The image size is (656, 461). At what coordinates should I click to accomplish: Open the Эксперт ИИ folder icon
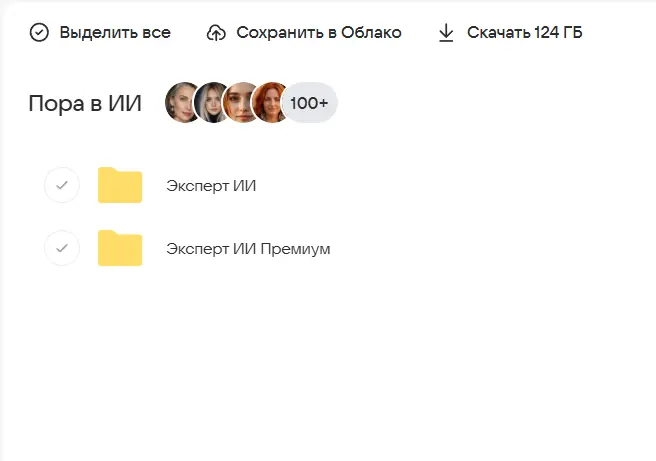[120, 185]
